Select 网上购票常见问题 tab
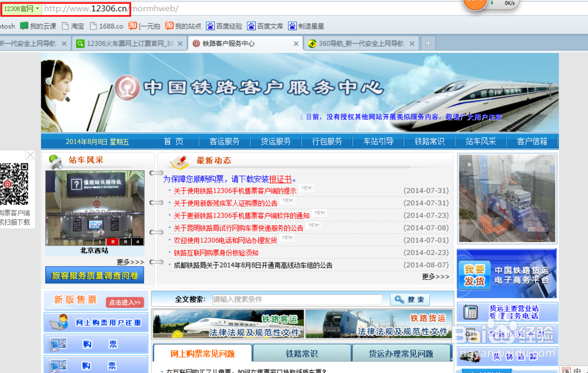Viewport: 588px width, 373px height. 202,354
